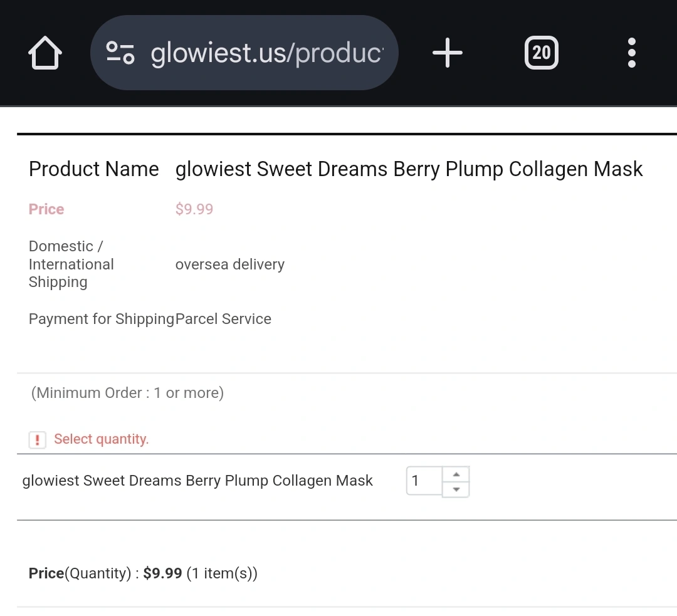Click the "oversea delivery" shipping text
Viewport: 677px width, 616px height.
coord(229,264)
